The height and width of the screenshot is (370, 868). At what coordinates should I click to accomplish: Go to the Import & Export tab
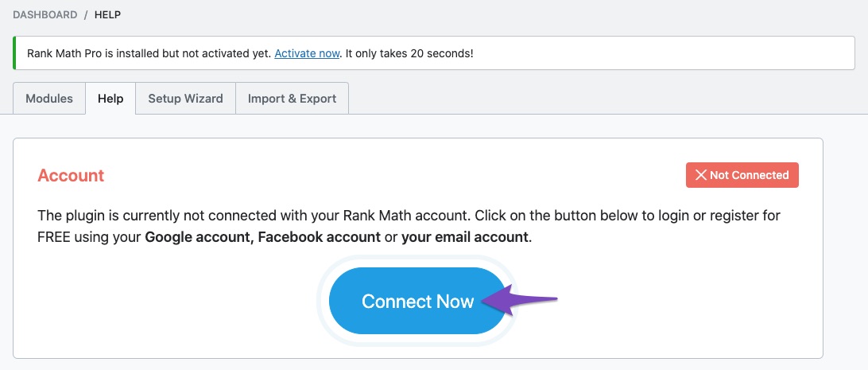pos(292,99)
